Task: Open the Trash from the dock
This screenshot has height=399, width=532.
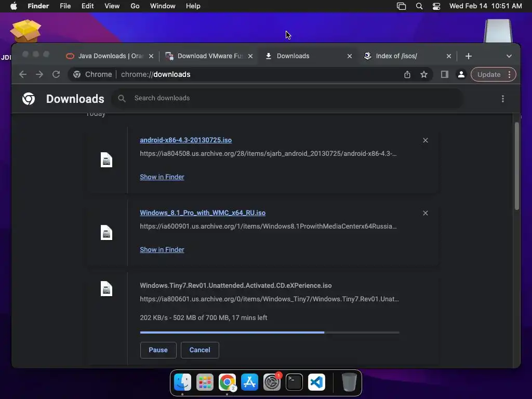Action: pos(349,382)
